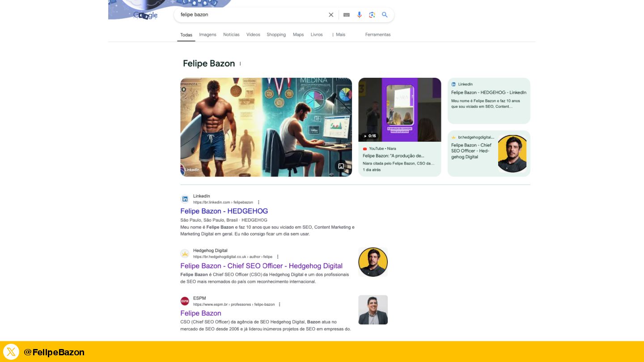Click the "1 dia atrás" timestamp on the video card
The image size is (644, 362).
372,170
